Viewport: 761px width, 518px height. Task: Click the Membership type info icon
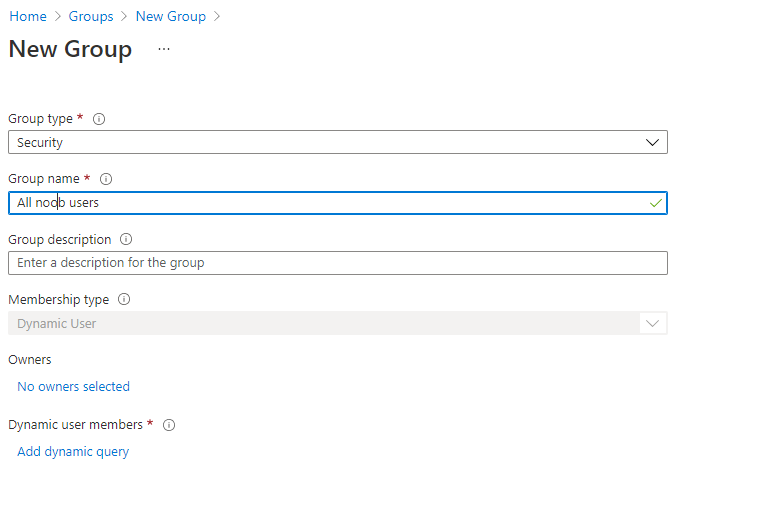pos(124,299)
